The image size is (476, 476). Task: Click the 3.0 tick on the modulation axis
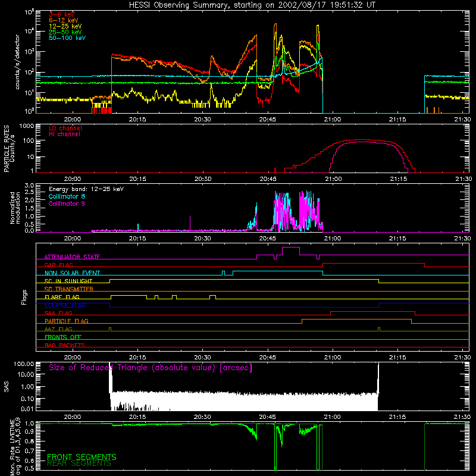[x=29, y=186]
